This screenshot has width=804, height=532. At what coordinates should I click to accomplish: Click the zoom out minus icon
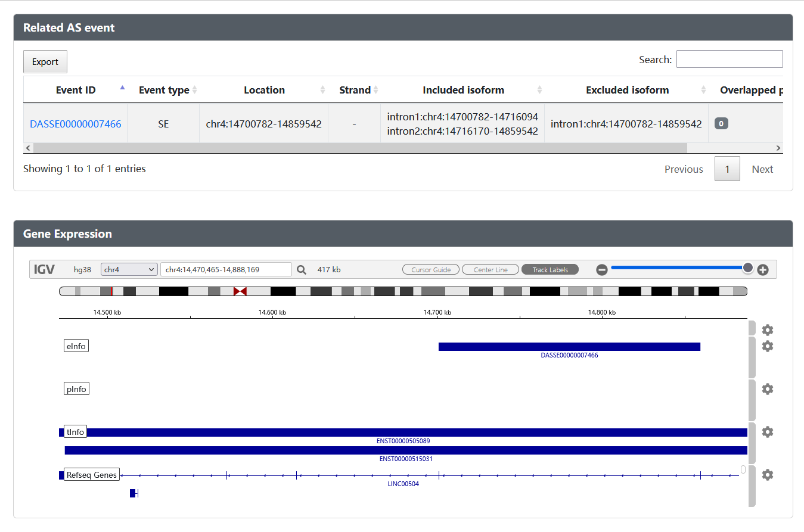(x=602, y=270)
